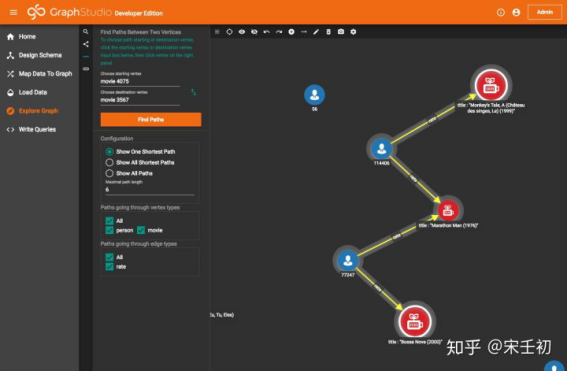Click the starting vertex input field
This screenshot has height=371, width=567.
point(140,82)
